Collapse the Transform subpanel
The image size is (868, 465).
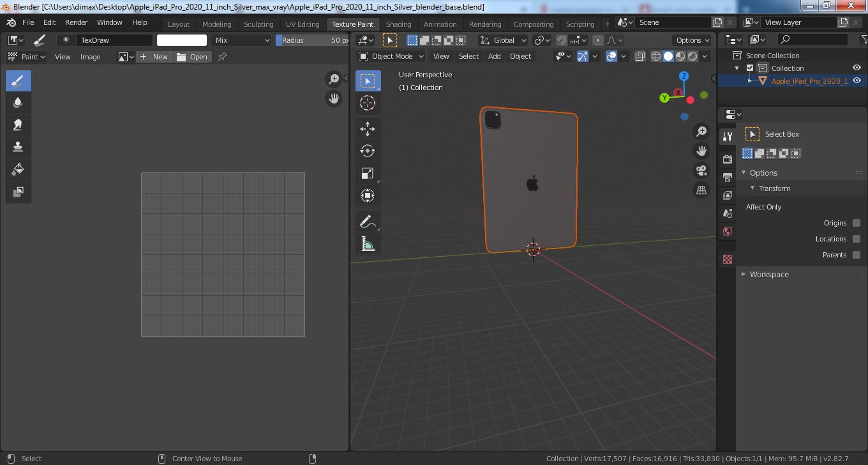752,188
